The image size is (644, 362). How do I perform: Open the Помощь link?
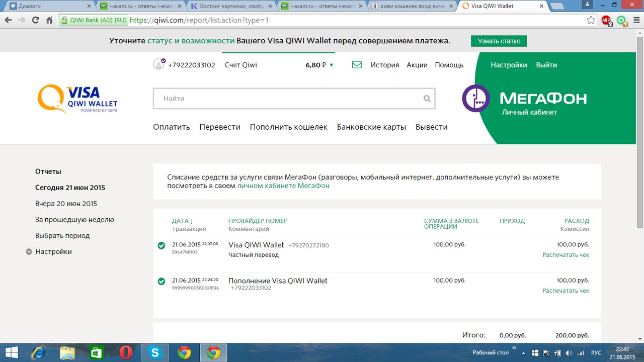tap(449, 65)
